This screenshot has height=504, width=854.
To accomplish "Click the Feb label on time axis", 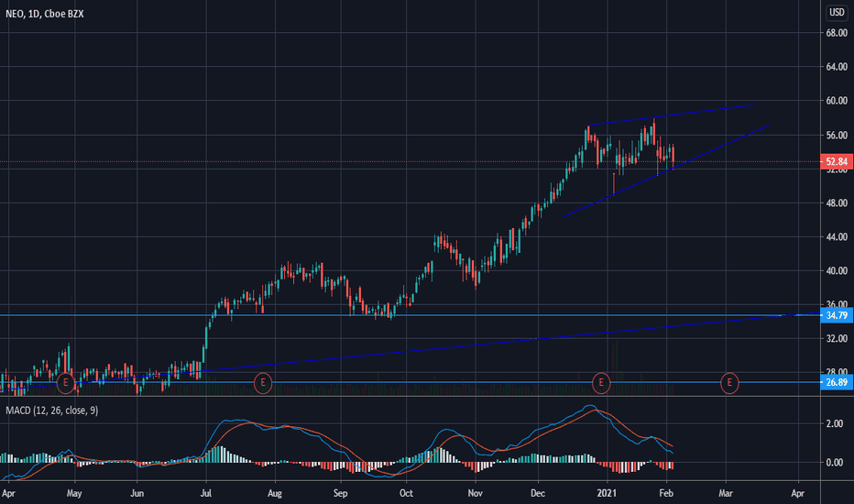I will 666,493.
